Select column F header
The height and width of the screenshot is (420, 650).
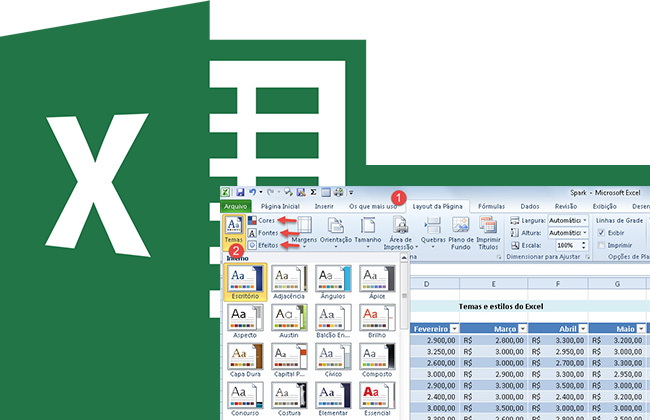click(x=558, y=284)
